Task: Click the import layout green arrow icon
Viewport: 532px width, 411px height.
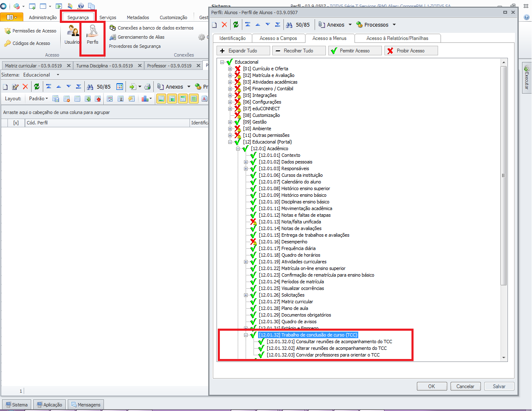Action: (x=88, y=99)
